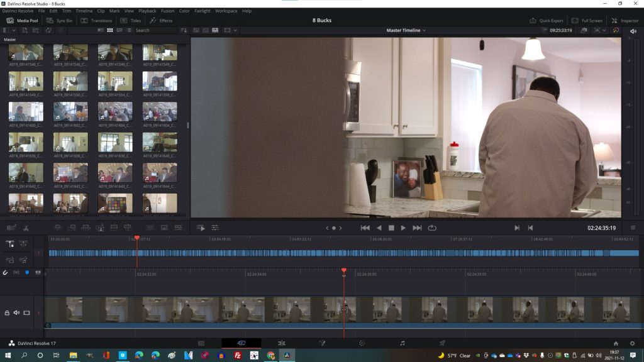Expand the Master Timeline dropdown
644x362 pixels.
[x=406, y=30]
